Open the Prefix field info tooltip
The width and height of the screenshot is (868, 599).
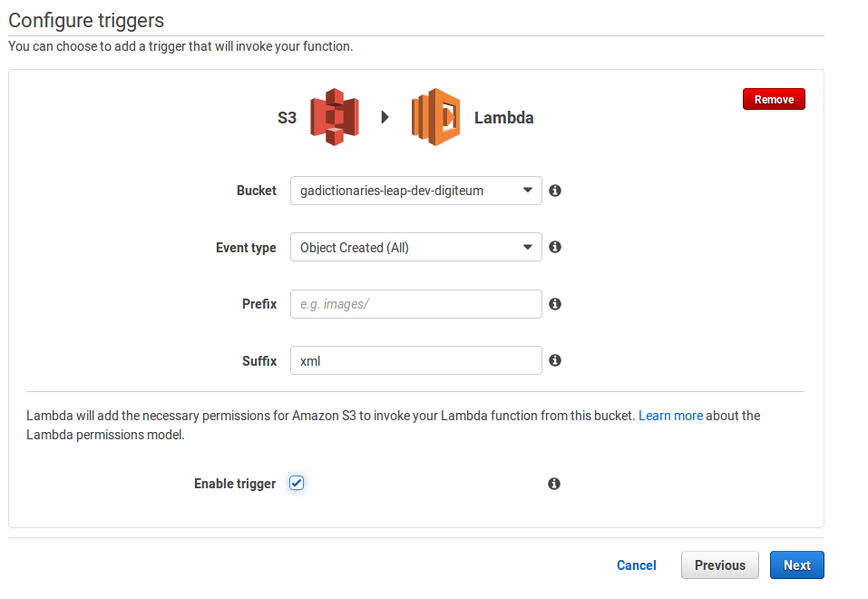coord(554,304)
